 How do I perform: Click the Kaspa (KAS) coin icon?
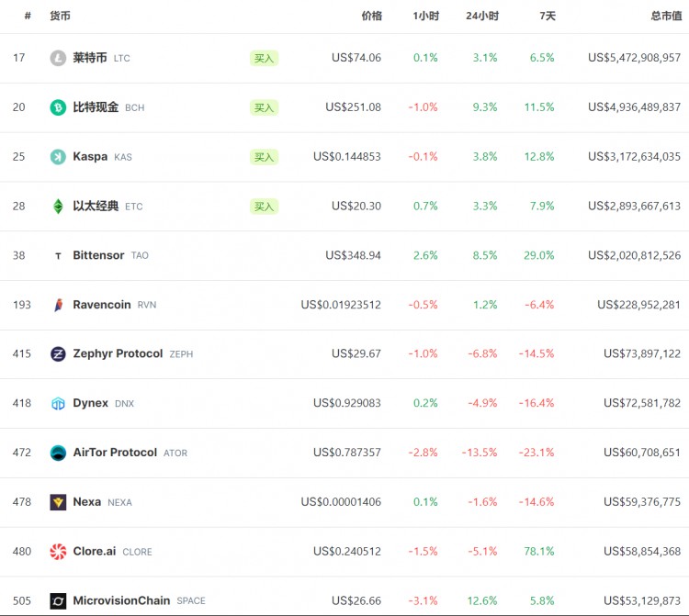point(58,157)
